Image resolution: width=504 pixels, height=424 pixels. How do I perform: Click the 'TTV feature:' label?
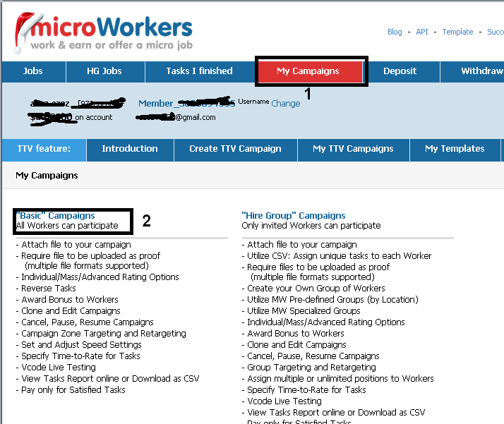[x=44, y=149]
